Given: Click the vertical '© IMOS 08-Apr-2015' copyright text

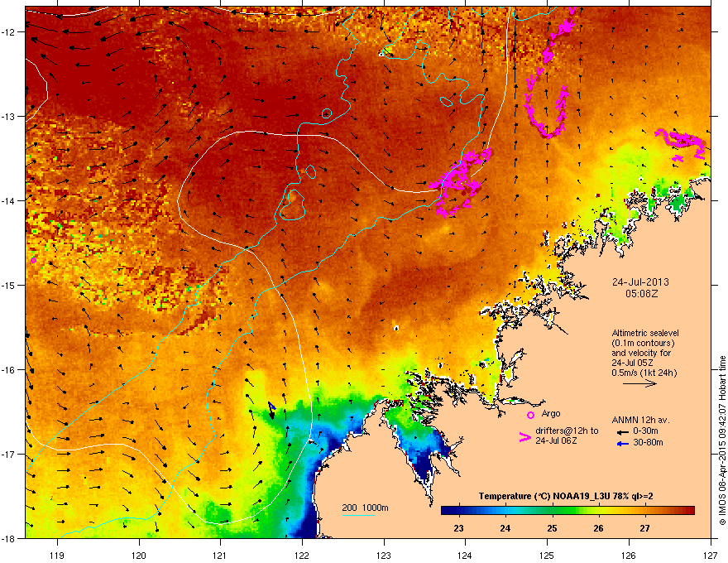Looking at the screenshot, I should coord(722,440).
